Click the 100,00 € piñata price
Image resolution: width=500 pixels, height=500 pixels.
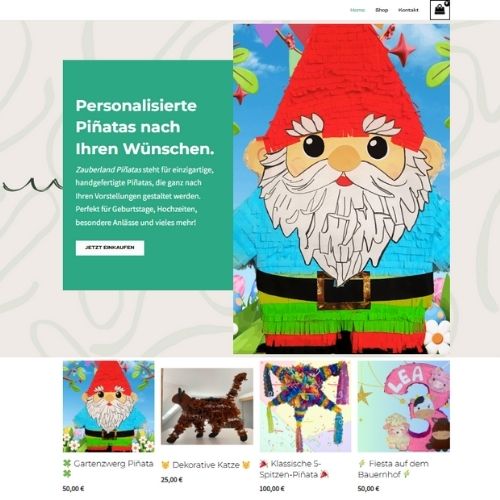coord(272,489)
